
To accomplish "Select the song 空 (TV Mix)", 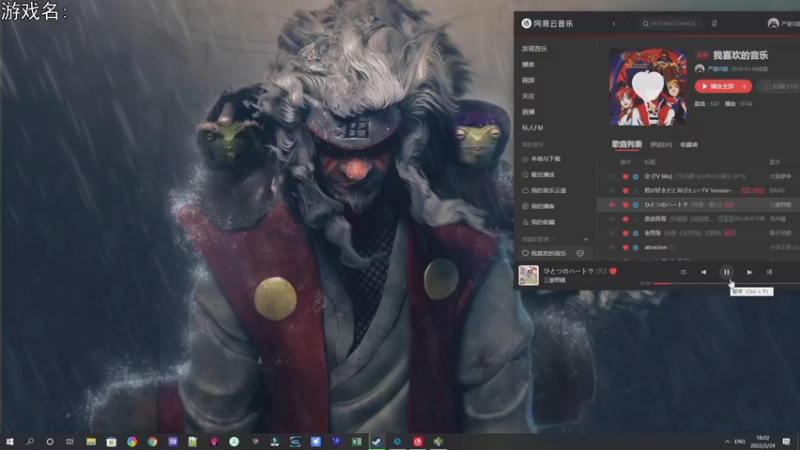I will pyautogui.click(x=658, y=177).
